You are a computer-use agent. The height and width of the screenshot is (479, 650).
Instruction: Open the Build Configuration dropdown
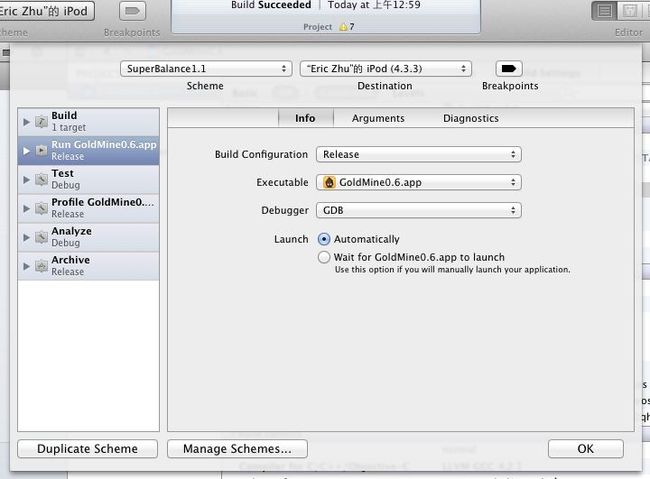click(x=419, y=154)
